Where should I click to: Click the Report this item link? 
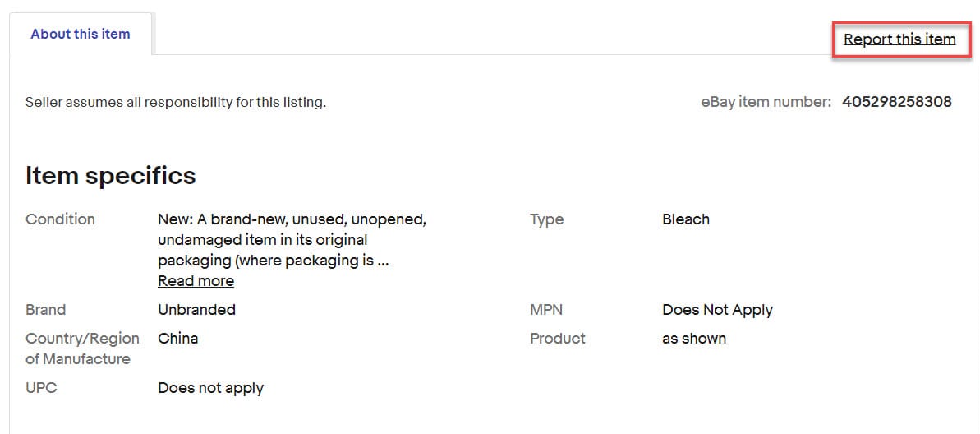click(899, 39)
